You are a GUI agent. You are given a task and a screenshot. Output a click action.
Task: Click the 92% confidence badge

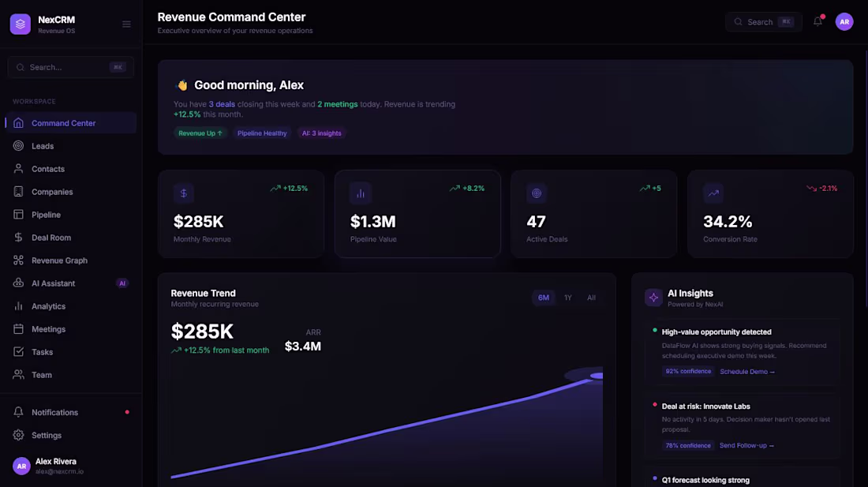coord(688,371)
